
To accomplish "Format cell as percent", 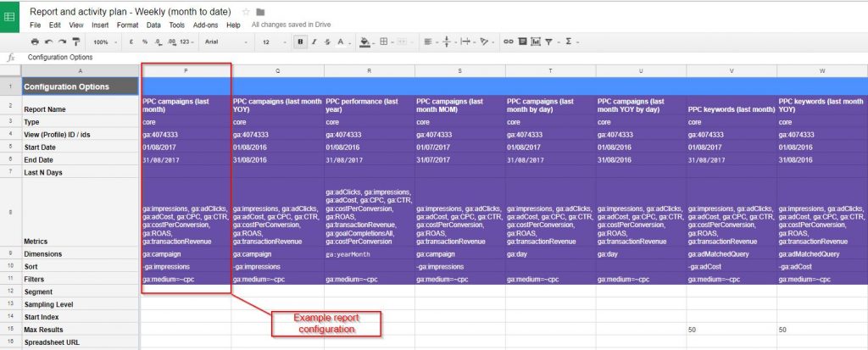I will click(x=144, y=42).
